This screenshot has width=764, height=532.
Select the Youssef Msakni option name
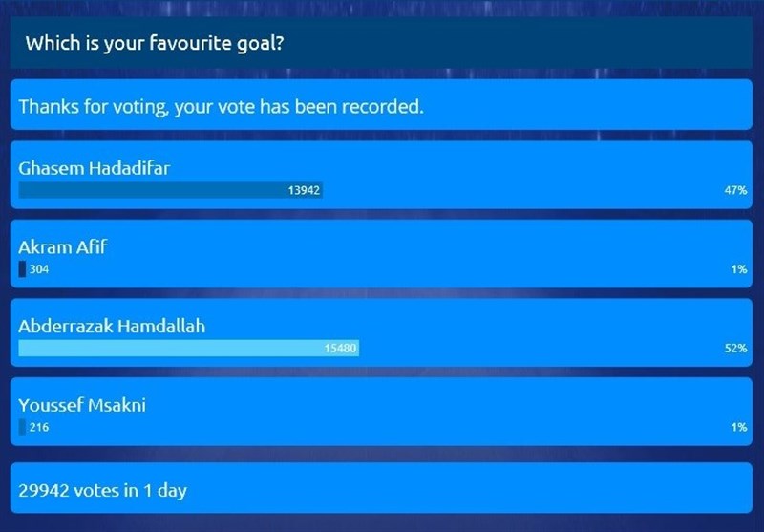[82, 405]
